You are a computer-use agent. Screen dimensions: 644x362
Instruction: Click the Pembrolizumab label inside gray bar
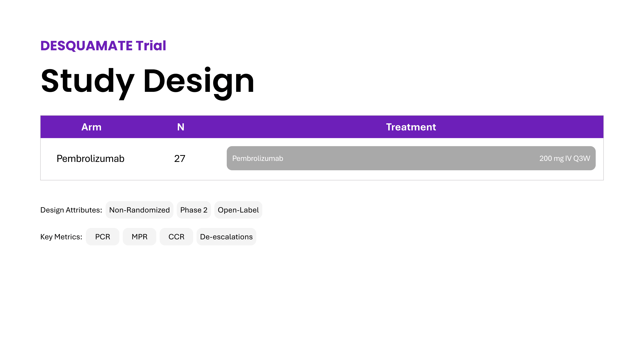(x=257, y=158)
